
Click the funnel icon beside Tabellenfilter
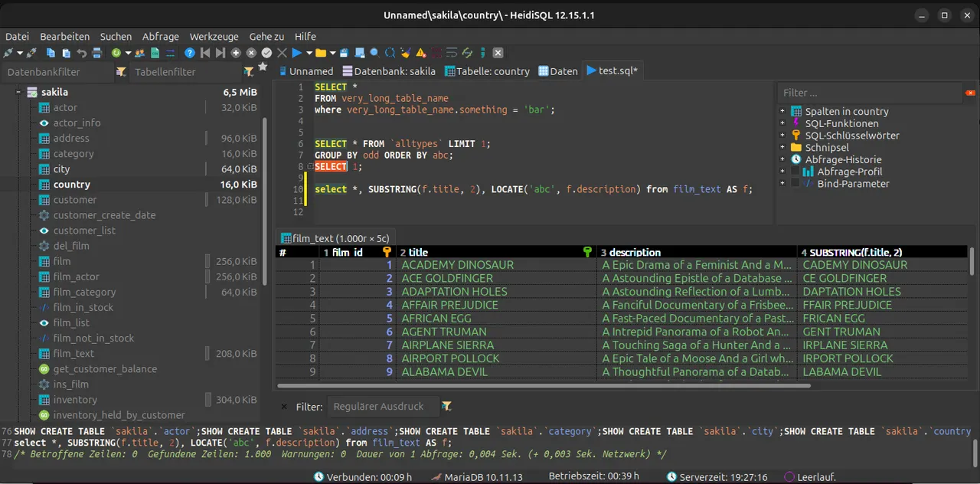pyautogui.click(x=249, y=72)
